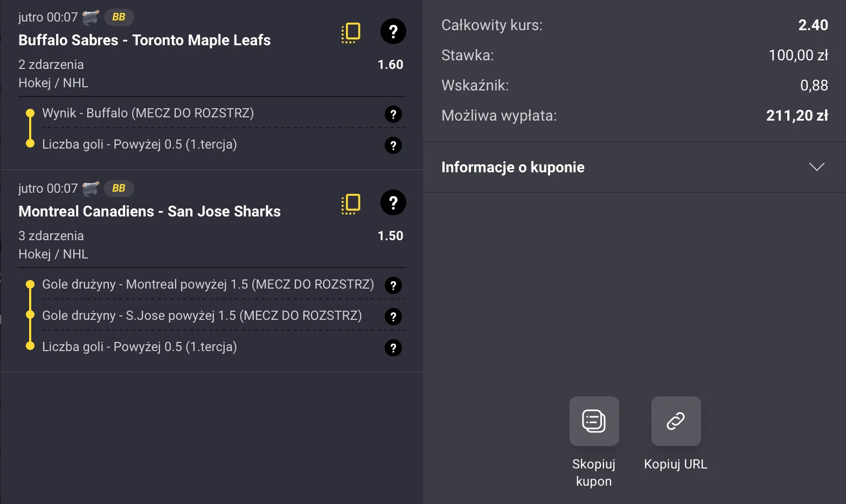Open the help icon beside Buffalo Sabres odds
This screenshot has width=846, height=504.
coord(393,32)
